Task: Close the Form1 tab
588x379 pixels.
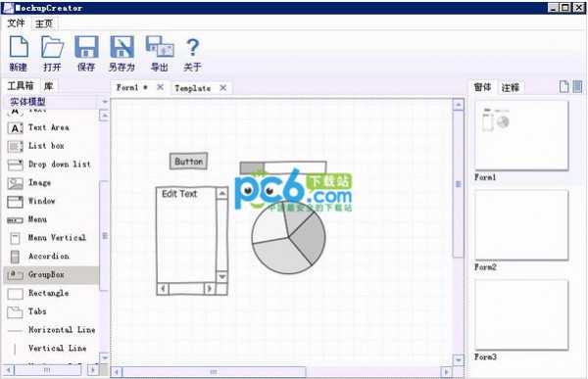Action: click(160, 87)
